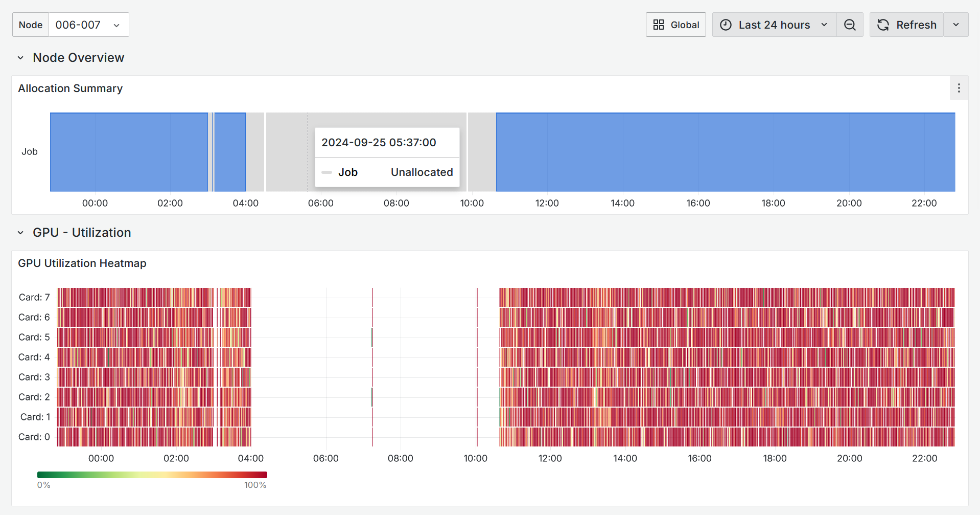This screenshot has height=515, width=980.
Task: Click the large blue job block after 12:00
Action: pos(726,152)
